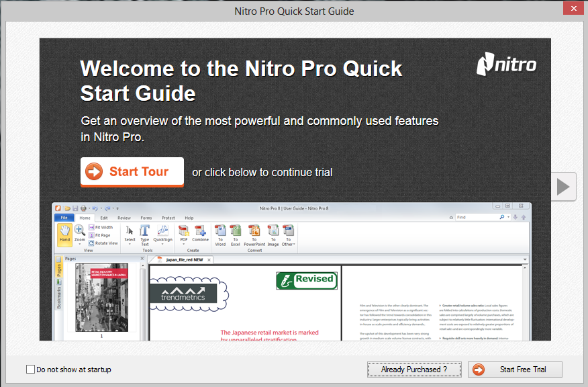The height and width of the screenshot is (387, 588).
Task: Click the To Image convert icon
Action: tap(273, 235)
